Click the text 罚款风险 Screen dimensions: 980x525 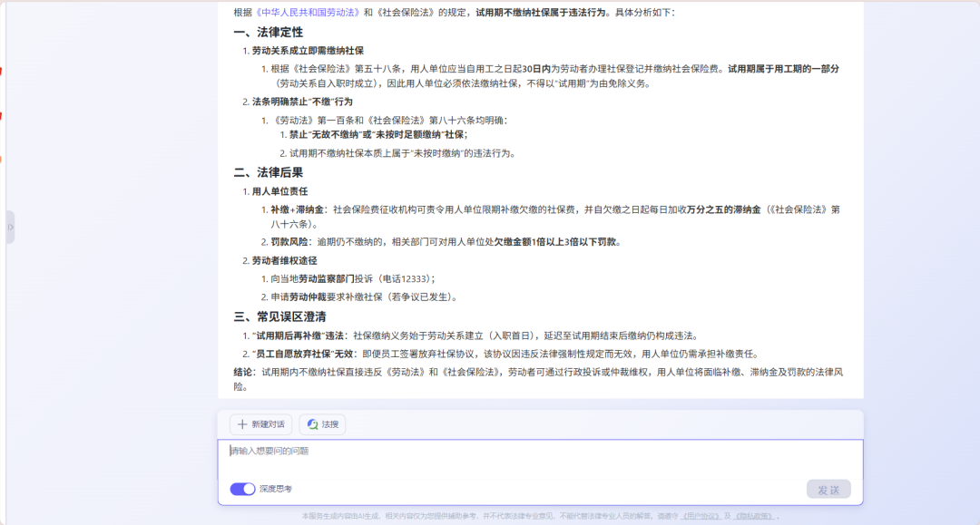(x=289, y=242)
